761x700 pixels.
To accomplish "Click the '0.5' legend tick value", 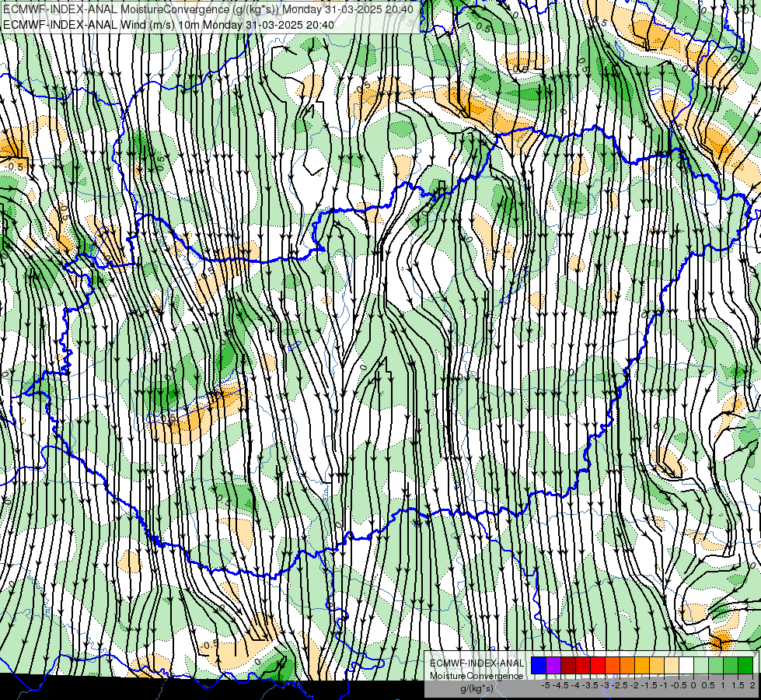I will pyautogui.click(x=709, y=685).
